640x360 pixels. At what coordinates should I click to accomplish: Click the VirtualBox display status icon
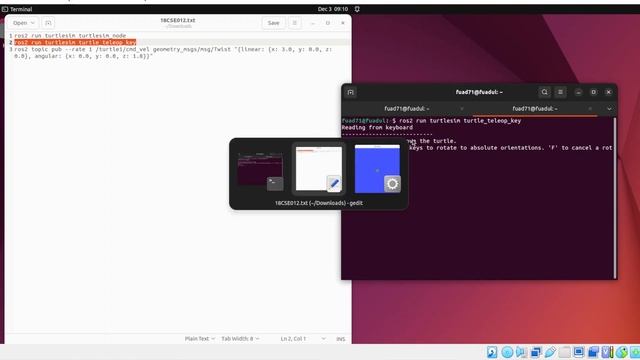(x=578, y=352)
